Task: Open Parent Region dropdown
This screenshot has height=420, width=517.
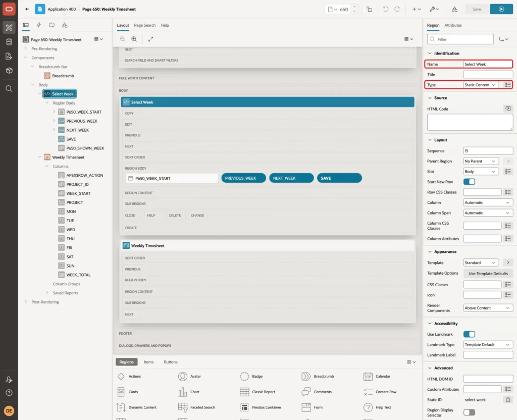Action: coord(481,161)
